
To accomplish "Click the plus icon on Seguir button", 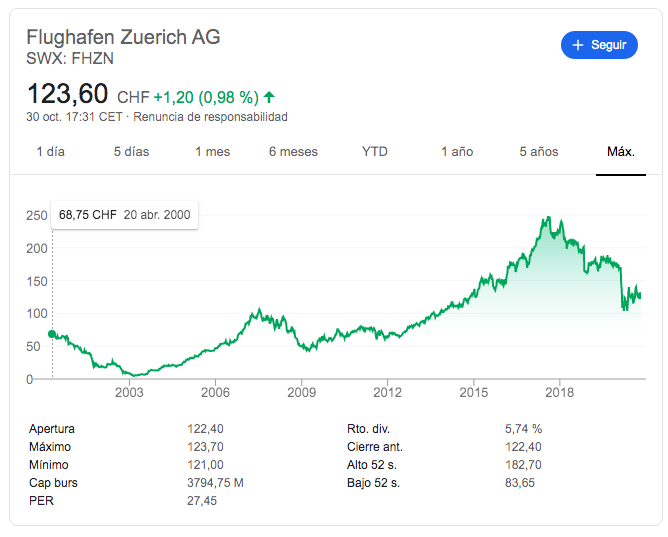I will pyautogui.click(x=577, y=45).
